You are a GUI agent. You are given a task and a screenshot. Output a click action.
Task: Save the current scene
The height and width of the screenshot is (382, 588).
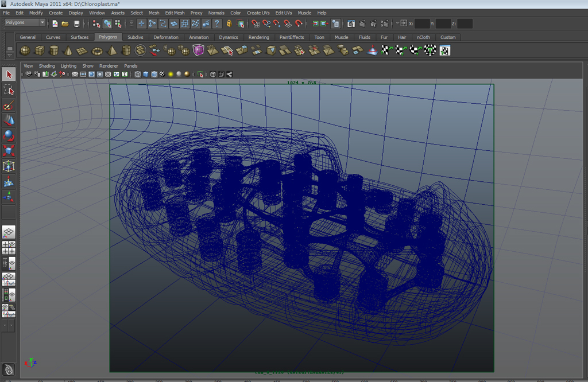point(77,24)
